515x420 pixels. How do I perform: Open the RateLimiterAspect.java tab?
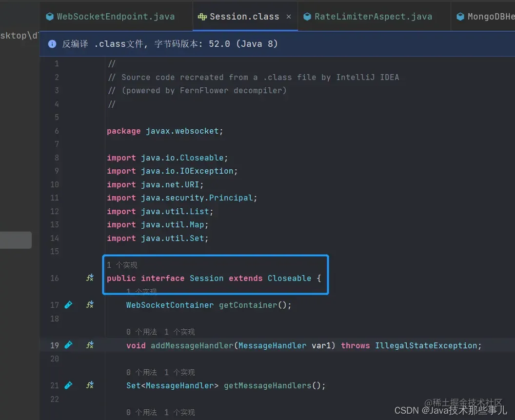[x=373, y=17]
